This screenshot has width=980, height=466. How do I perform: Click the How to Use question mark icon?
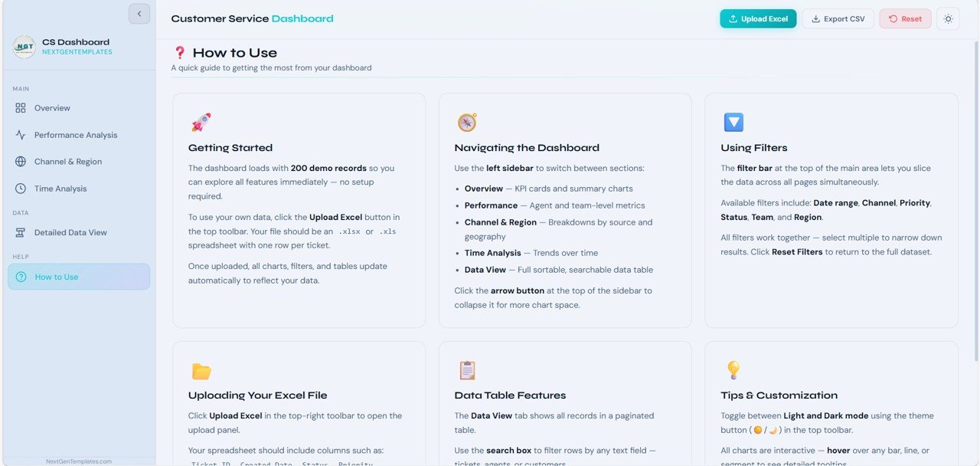click(20, 277)
